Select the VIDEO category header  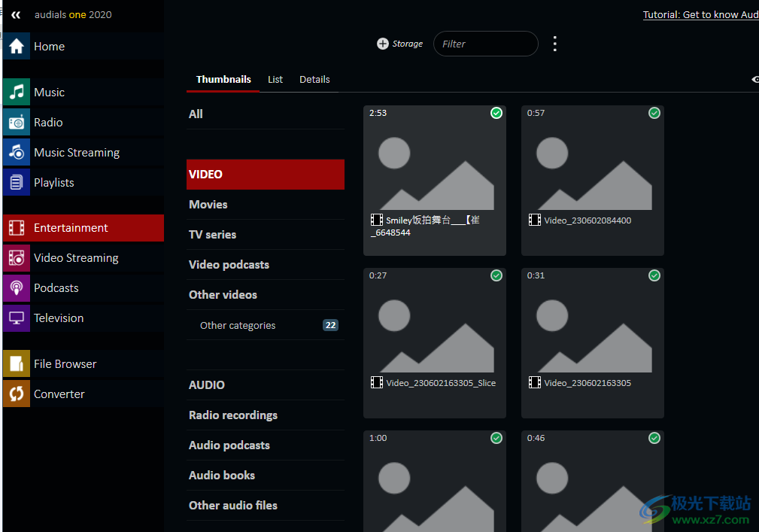pyautogui.click(x=266, y=175)
